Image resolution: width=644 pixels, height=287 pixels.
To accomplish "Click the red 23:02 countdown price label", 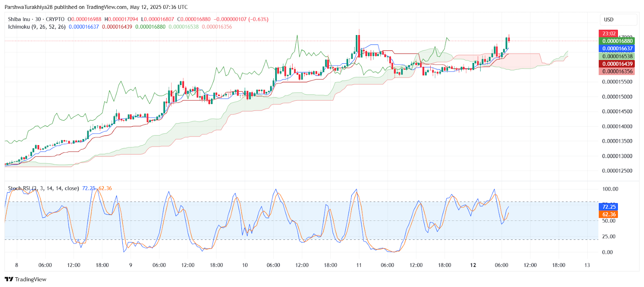I will [x=609, y=33].
